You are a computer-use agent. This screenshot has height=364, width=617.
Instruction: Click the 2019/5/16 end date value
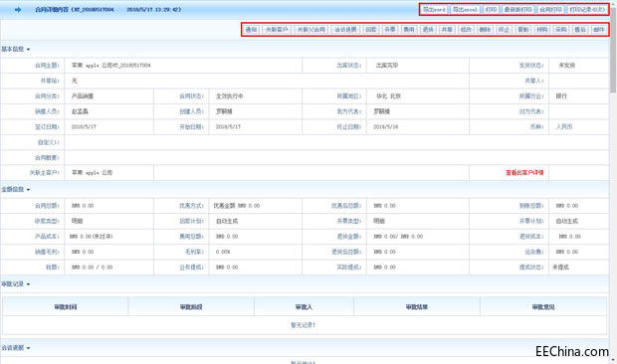pyautogui.click(x=386, y=127)
